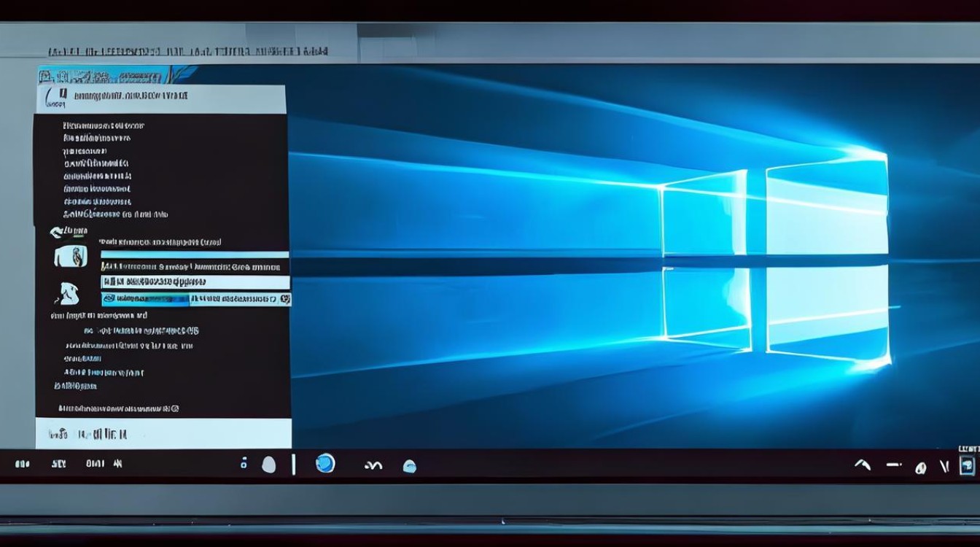This screenshot has height=547, width=980.
Task: Open the framed blue icon at the taskbar's far right
Action: coord(968,465)
